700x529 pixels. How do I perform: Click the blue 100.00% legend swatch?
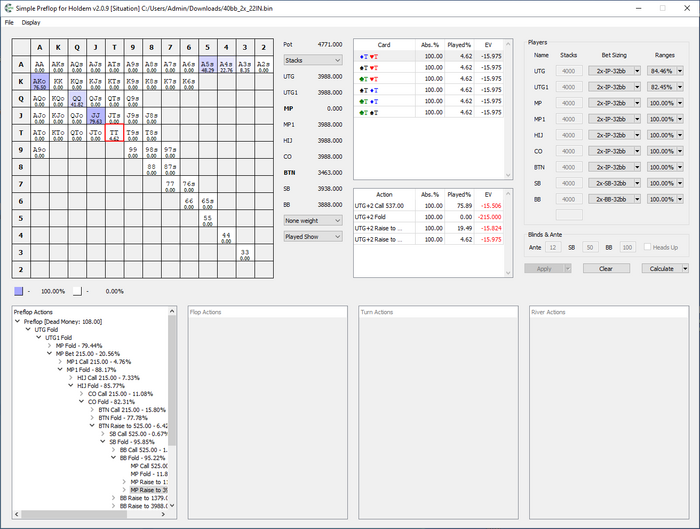click(x=18, y=291)
